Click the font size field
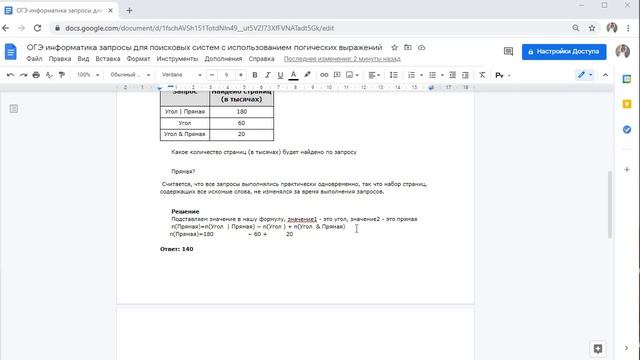This screenshot has height=360, width=640. point(227,75)
